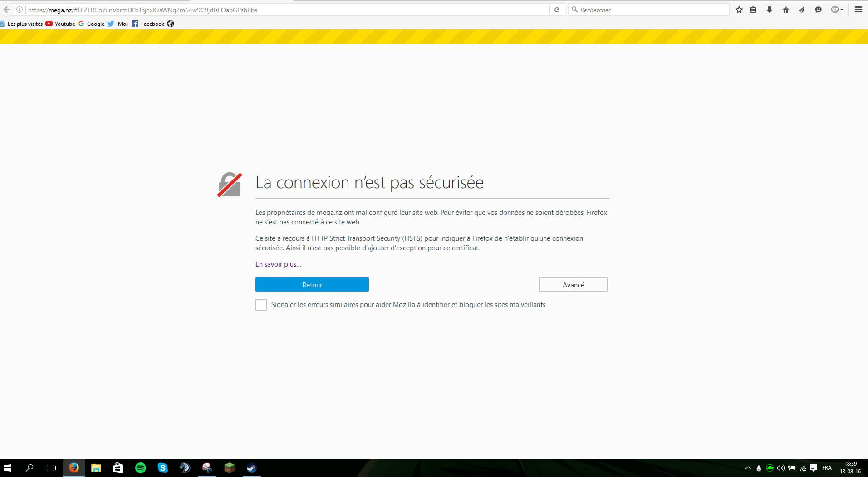The width and height of the screenshot is (868, 477).
Task: Reload the page with the refresh icon
Action: click(557, 10)
